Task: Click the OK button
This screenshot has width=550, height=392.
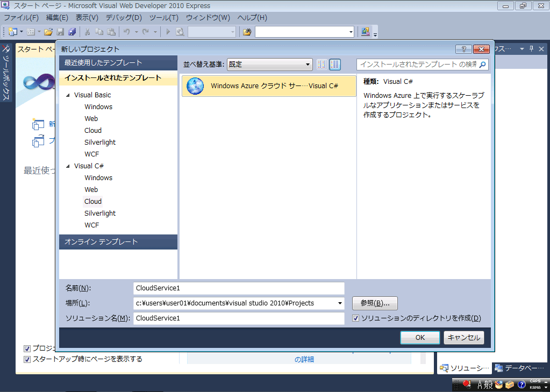Action: click(x=420, y=338)
